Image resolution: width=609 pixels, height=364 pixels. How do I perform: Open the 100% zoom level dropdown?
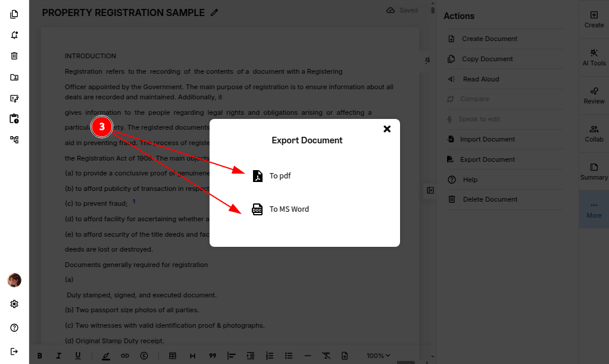(x=378, y=356)
